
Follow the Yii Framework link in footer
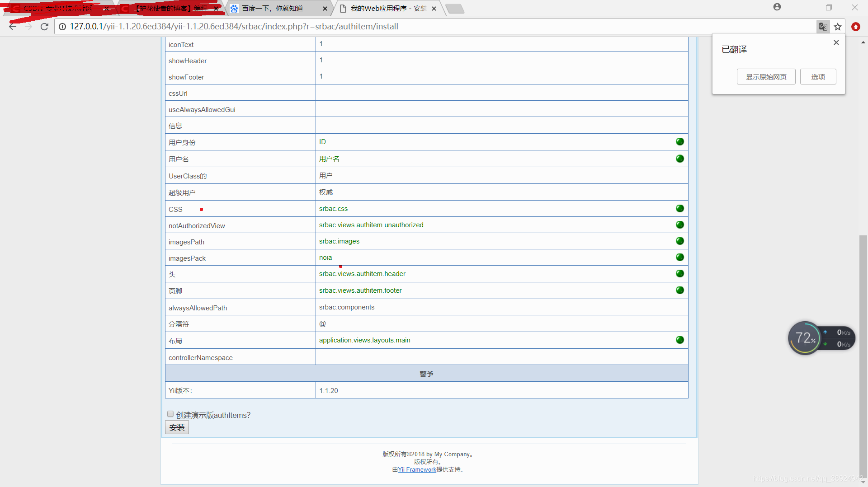417,470
